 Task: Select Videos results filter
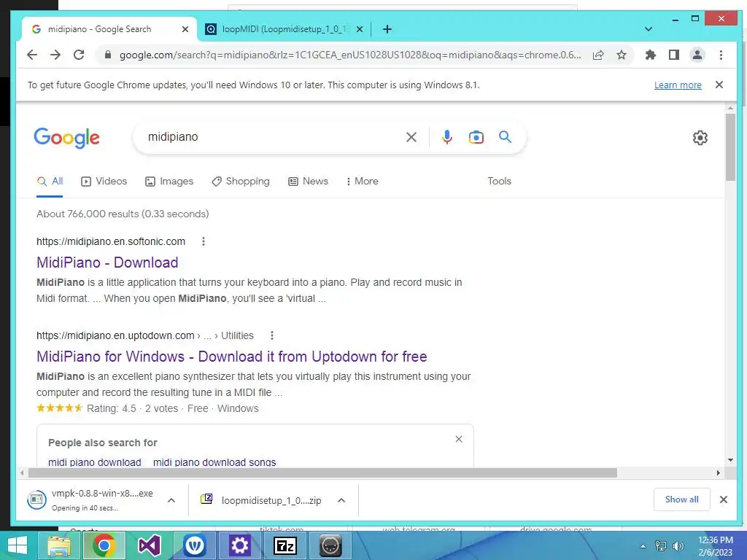(104, 181)
